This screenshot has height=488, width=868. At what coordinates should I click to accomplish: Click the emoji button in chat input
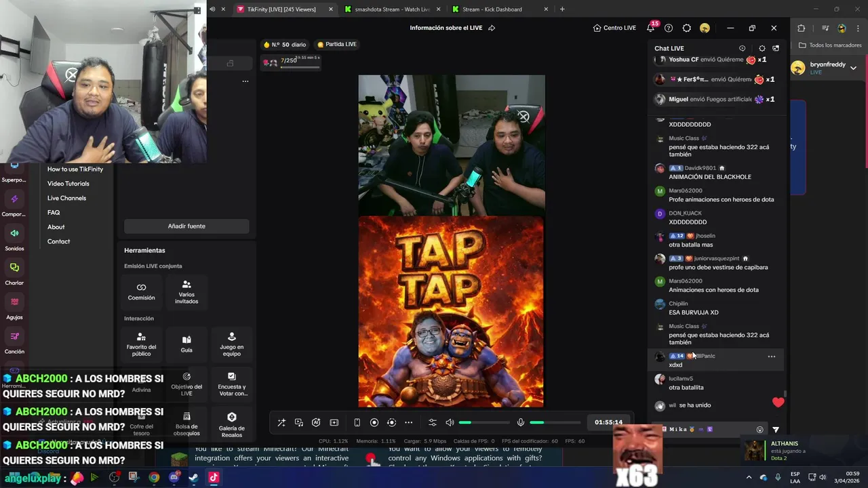click(759, 430)
